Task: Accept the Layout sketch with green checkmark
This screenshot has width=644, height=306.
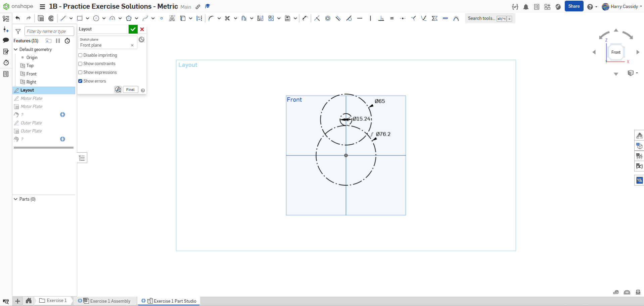Action: point(133,29)
